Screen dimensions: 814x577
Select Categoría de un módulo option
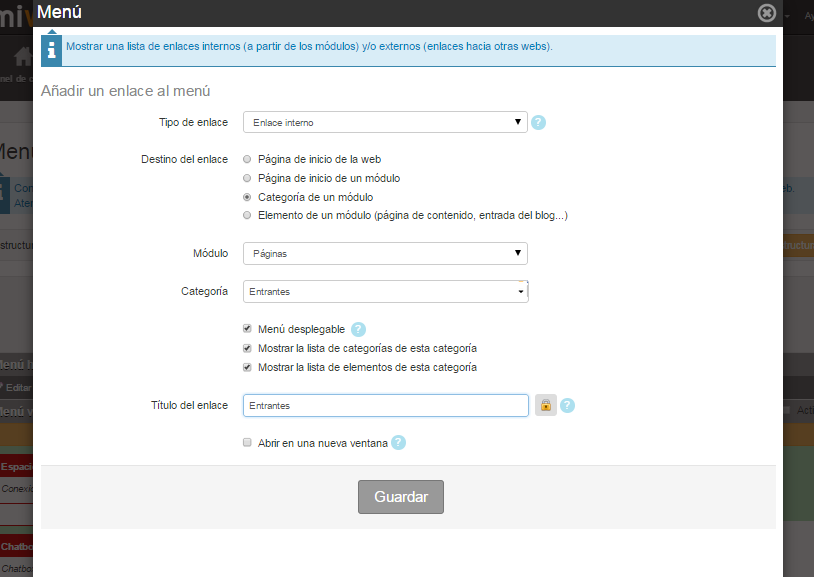(247, 197)
